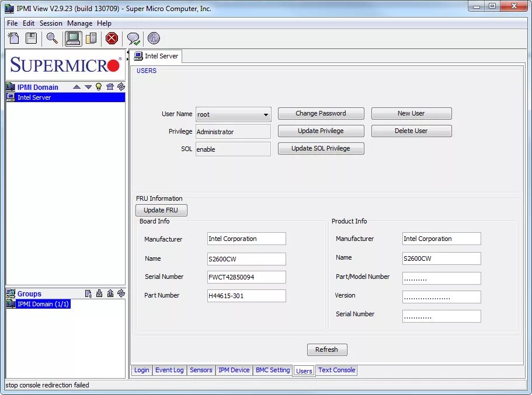Click refresh icon in IPMI Domain header
532x395 pixels.
click(x=121, y=86)
